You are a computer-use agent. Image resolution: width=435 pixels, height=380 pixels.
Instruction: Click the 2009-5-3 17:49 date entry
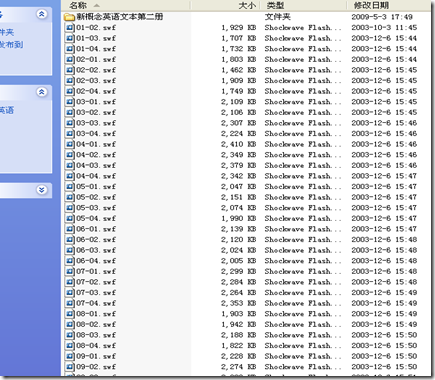(382, 17)
